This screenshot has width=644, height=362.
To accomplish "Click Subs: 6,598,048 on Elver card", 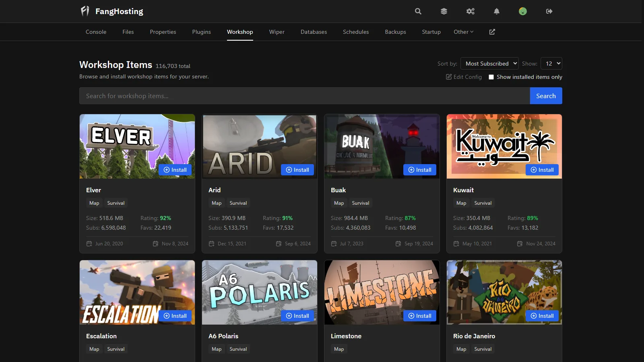I will point(106,228).
